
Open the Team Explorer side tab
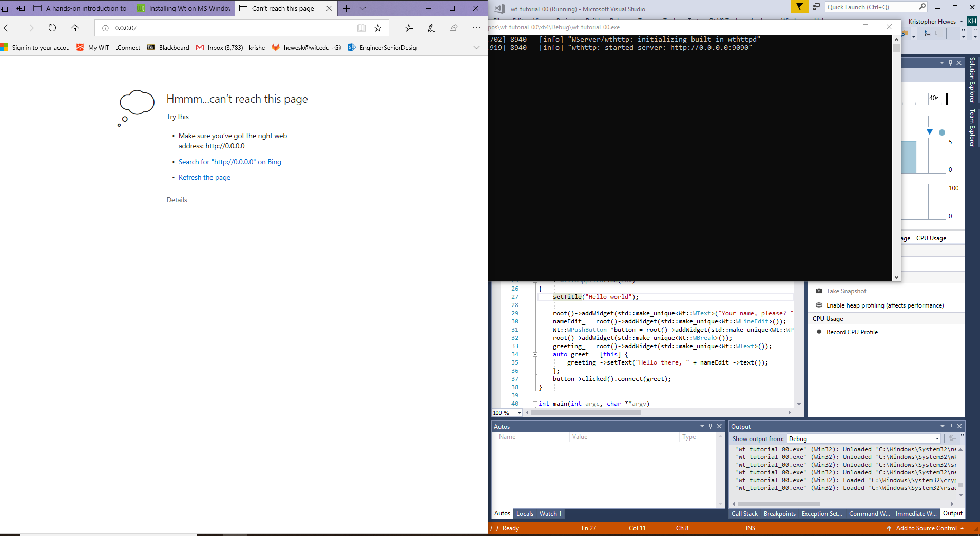pos(972,128)
